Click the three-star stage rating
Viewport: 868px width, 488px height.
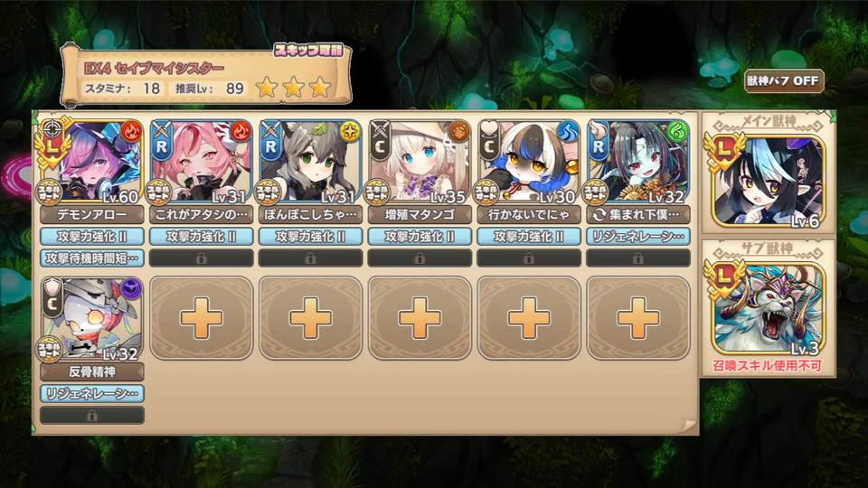[293, 87]
